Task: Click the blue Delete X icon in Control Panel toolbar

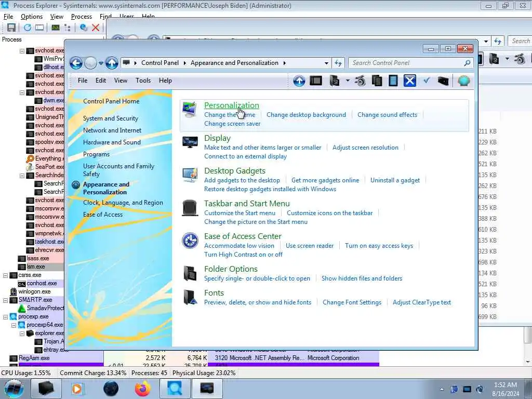Action: (410, 81)
